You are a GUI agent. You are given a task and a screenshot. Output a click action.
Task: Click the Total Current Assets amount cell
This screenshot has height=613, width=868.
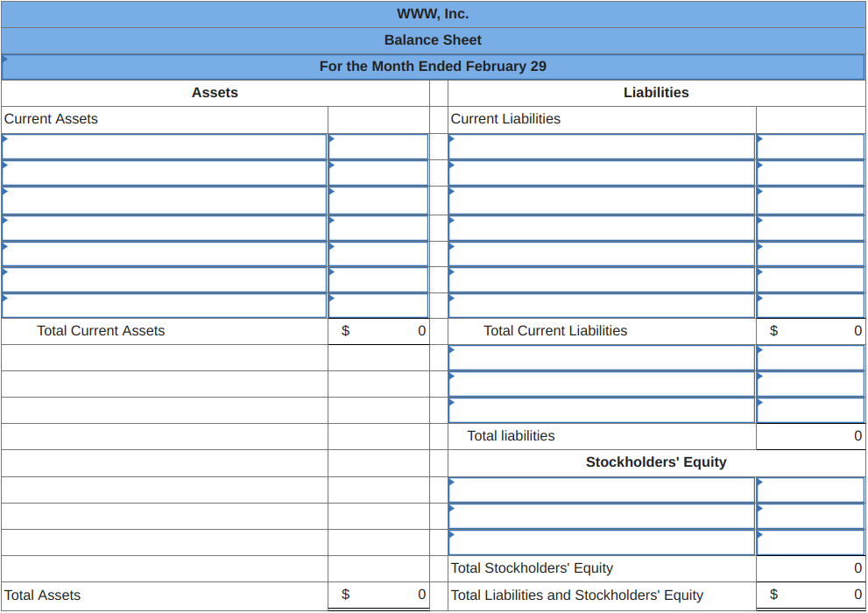[x=378, y=330]
